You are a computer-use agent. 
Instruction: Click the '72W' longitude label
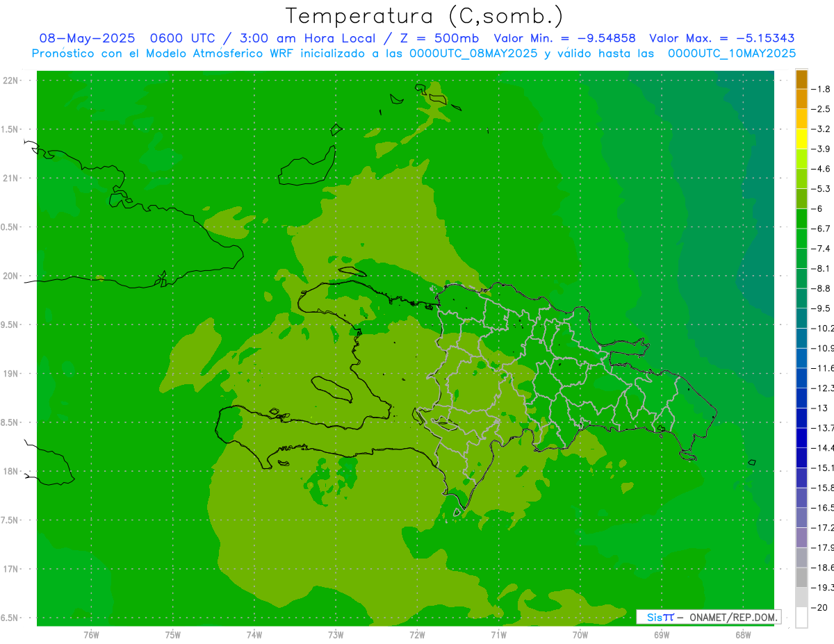[x=417, y=635]
